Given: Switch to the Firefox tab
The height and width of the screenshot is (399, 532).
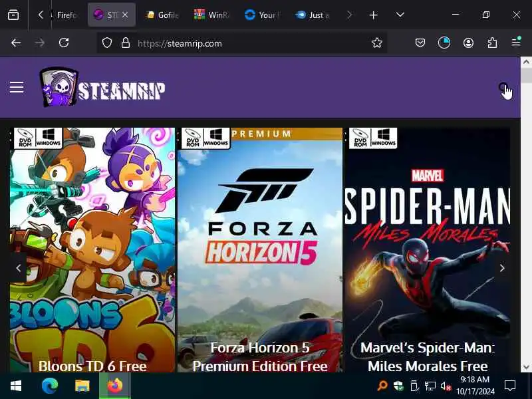Looking at the screenshot, I should 65,15.
